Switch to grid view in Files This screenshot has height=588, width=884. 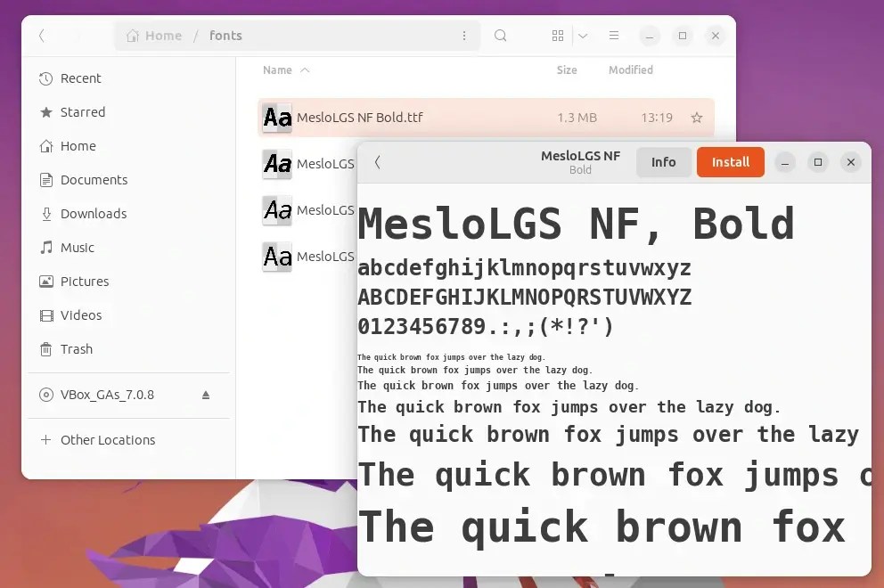(558, 36)
